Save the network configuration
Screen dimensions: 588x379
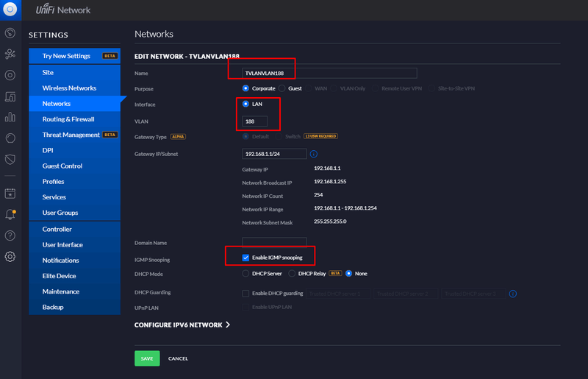147,358
